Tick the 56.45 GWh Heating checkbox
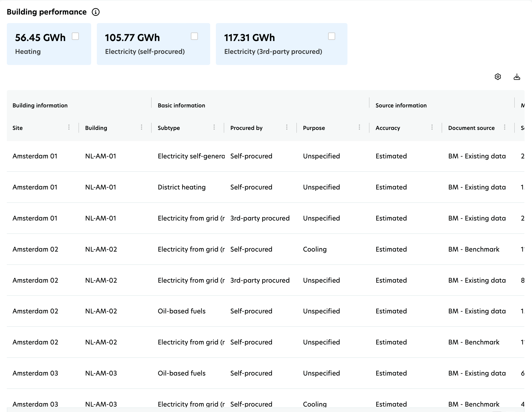The height and width of the screenshot is (412, 532). (x=75, y=36)
